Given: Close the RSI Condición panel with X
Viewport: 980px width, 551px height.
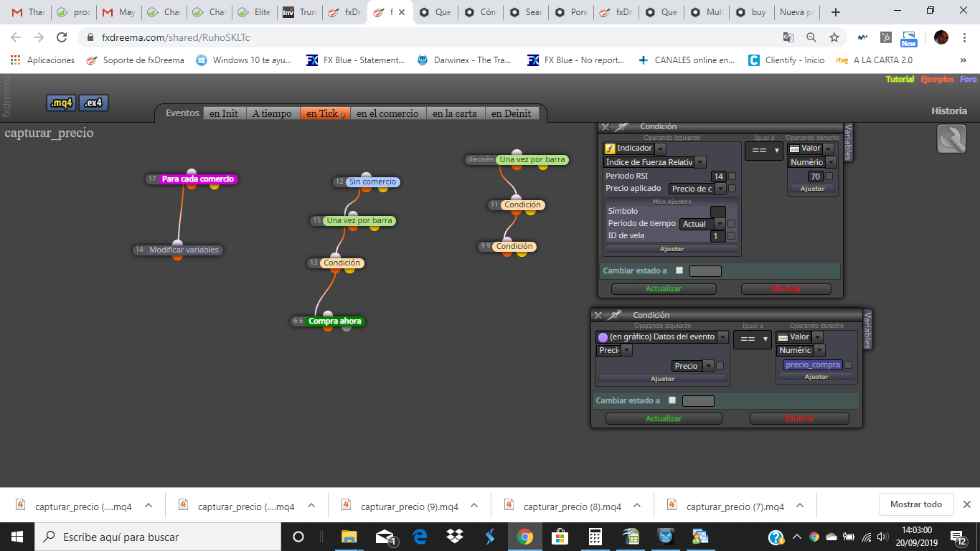Looking at the screenshot, I should tap(606, 127).
